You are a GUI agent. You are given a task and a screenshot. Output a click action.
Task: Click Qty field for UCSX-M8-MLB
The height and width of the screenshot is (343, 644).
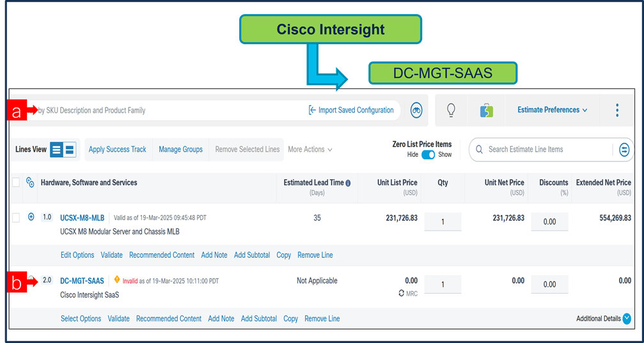[x=443, y=222]
